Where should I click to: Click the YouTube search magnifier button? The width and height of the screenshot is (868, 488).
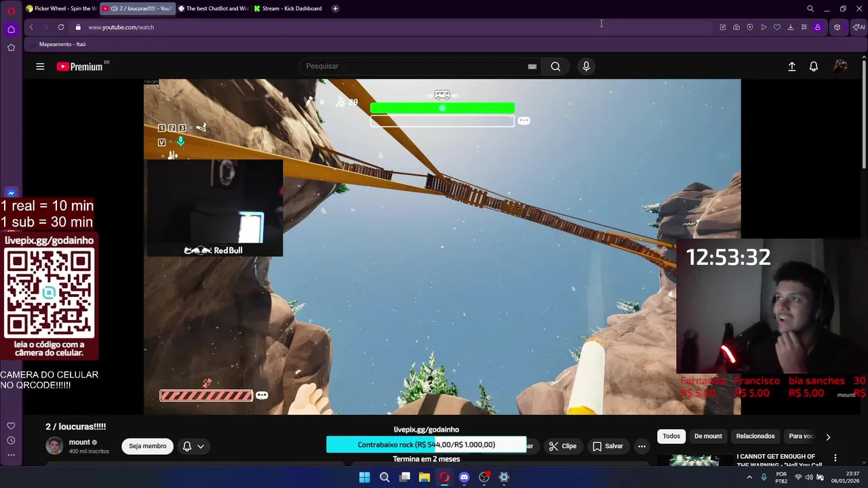pos(555,66)
